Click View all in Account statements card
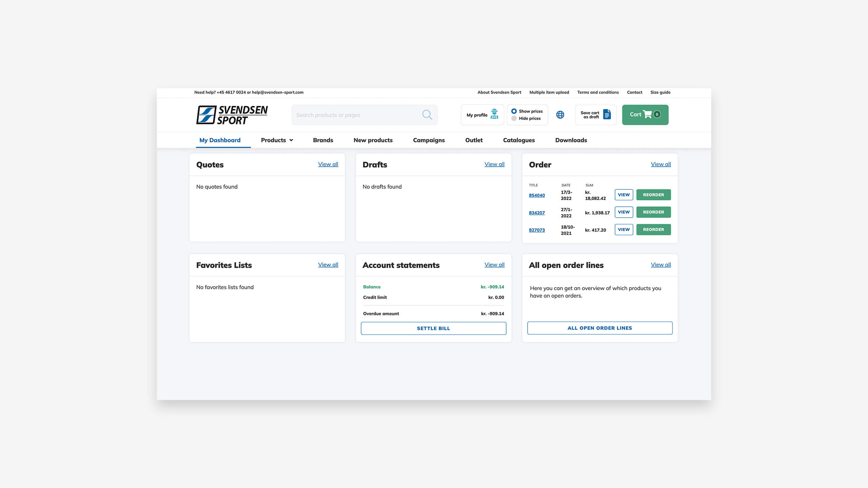 tap(494, 265)
